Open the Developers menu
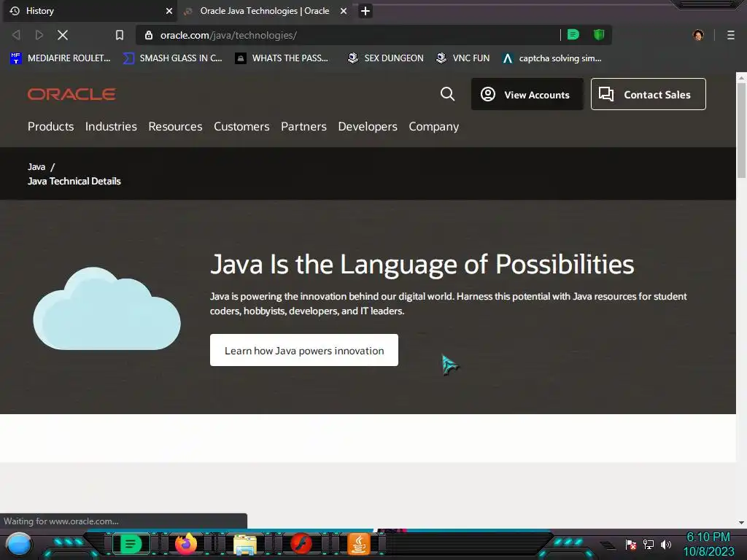 pyautogui.click(x=368, y=127)
